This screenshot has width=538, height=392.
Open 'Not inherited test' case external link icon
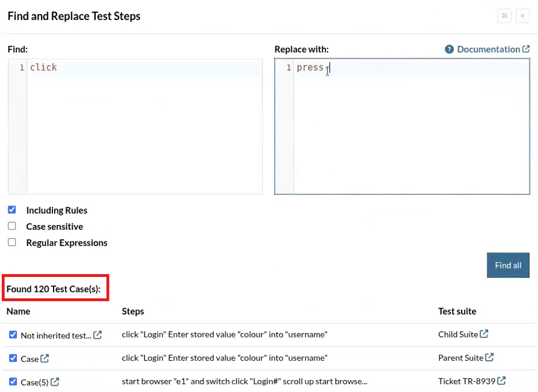pos(97,335)
